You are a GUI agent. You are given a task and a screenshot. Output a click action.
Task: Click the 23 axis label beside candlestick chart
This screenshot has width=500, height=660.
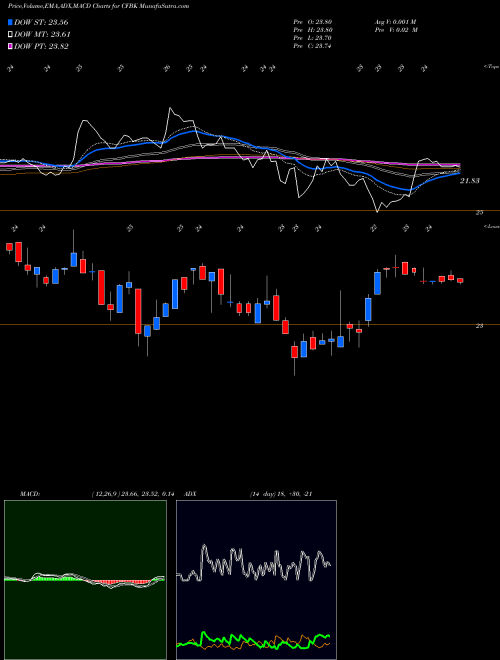point(479,326)
